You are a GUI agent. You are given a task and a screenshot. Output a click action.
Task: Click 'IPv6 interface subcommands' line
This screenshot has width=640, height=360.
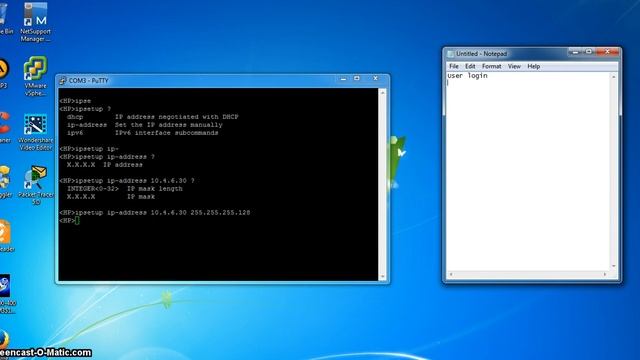tap(167, 133)
